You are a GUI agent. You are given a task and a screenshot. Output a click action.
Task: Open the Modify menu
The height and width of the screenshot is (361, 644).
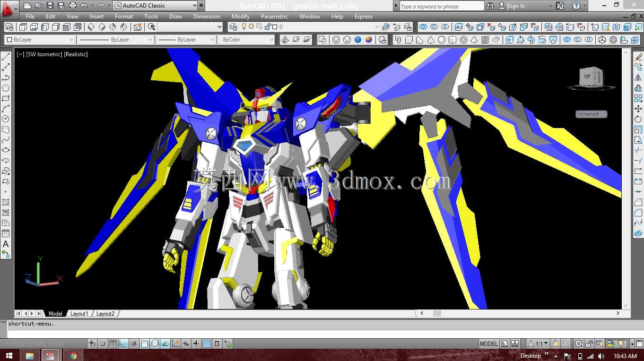pyautogui.click(x=241, y=17)
